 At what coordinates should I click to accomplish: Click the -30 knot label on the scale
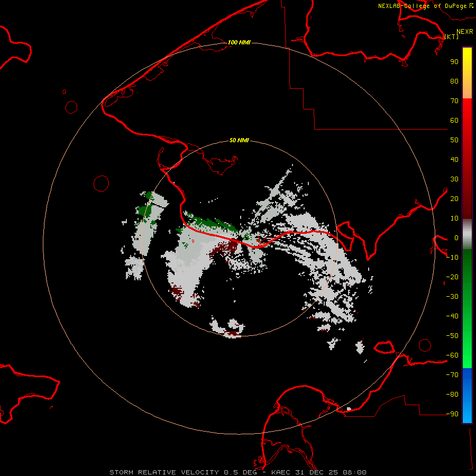[x=452, y=297]
